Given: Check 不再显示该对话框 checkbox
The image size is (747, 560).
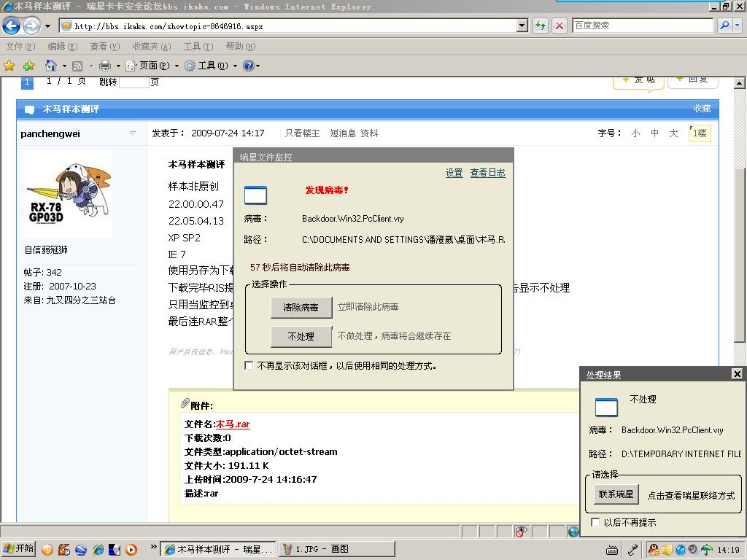Looking at the screenshot, I should [249, 366].
